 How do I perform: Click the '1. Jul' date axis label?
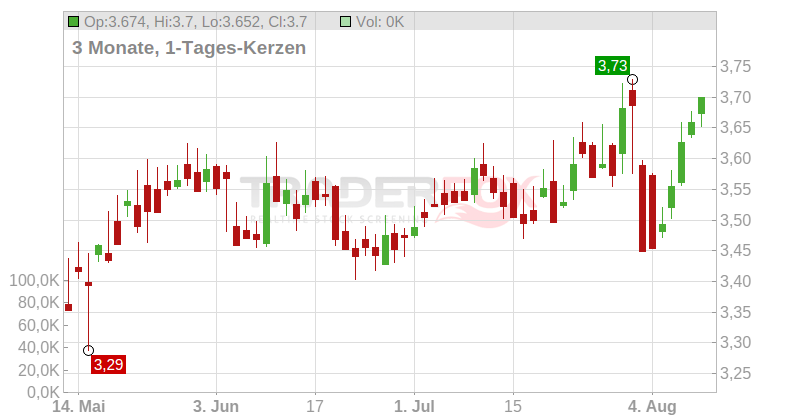coord(414,407)
